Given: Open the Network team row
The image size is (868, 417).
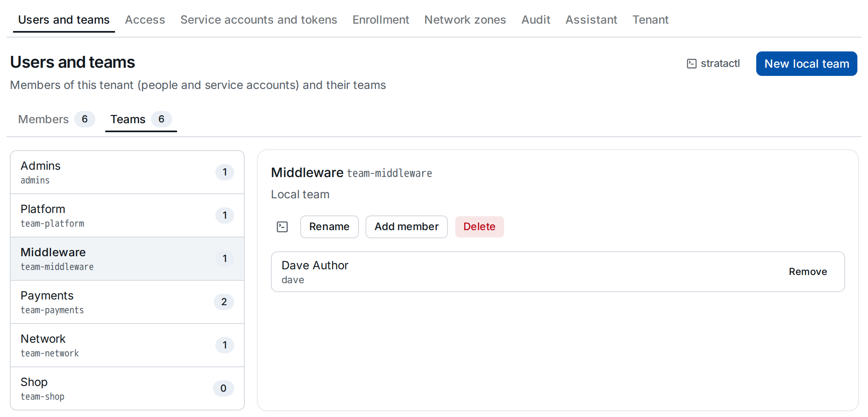Looking at the screenshot, I should pyautogui.click(x=127, y=345).
